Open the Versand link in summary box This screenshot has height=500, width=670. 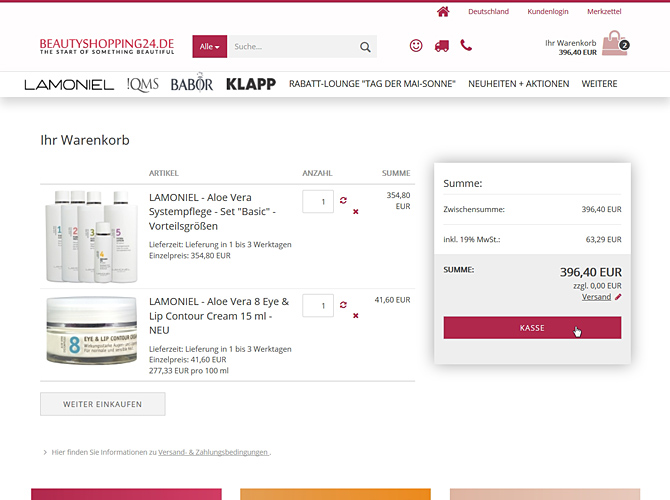pyautogui.click(x=596, y=297)
